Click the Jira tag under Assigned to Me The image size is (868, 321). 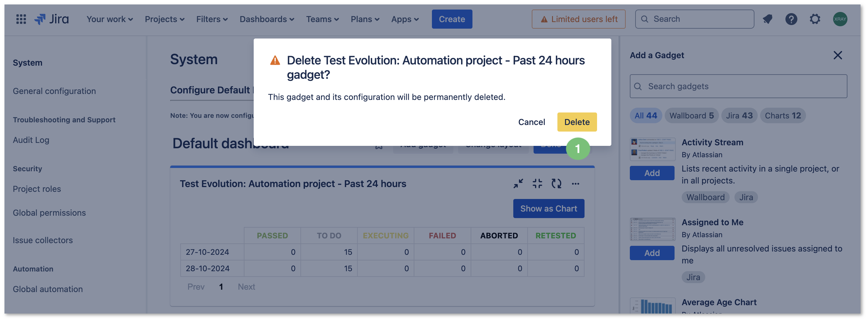tap(693, 277)
